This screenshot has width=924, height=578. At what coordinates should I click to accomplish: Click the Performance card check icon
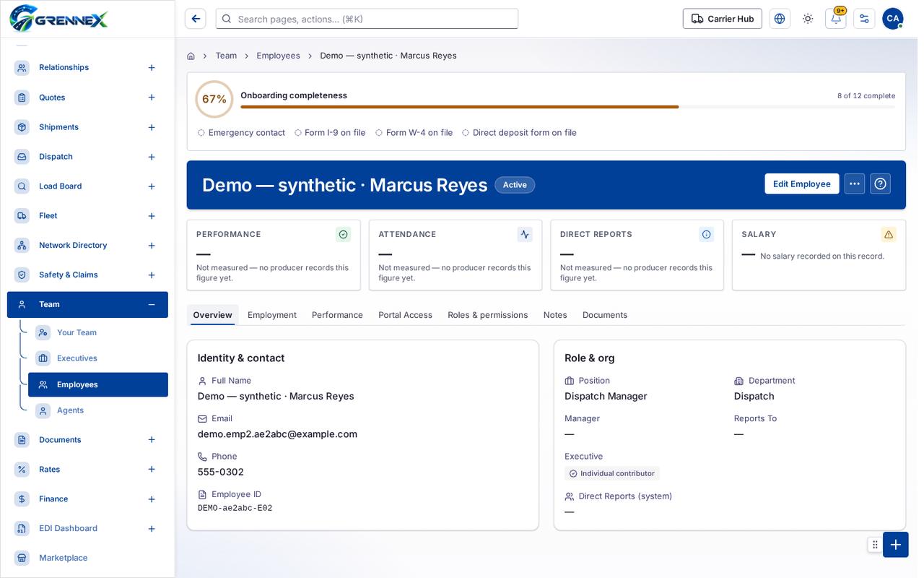point(343,234)
